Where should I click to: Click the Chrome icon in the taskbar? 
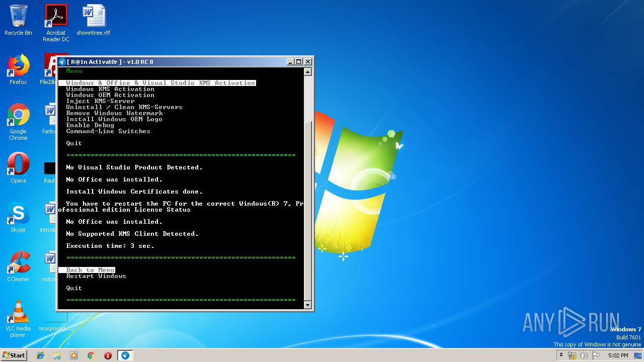coord(91,355)
